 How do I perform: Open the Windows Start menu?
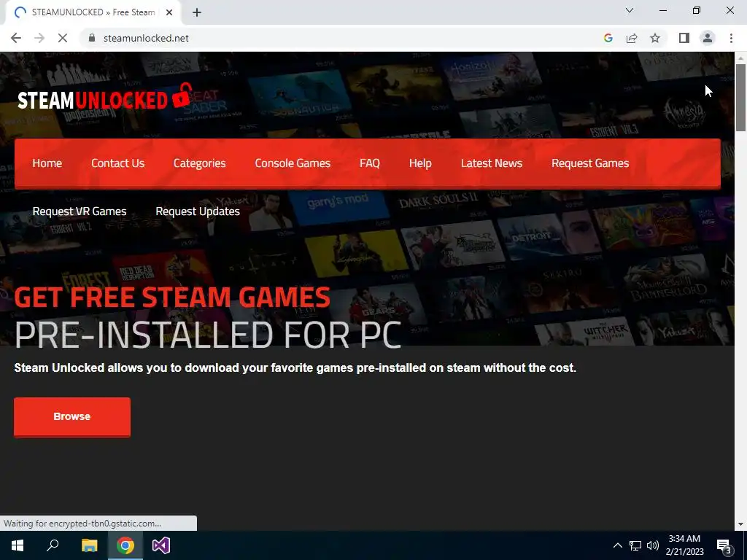click(18, 545)
